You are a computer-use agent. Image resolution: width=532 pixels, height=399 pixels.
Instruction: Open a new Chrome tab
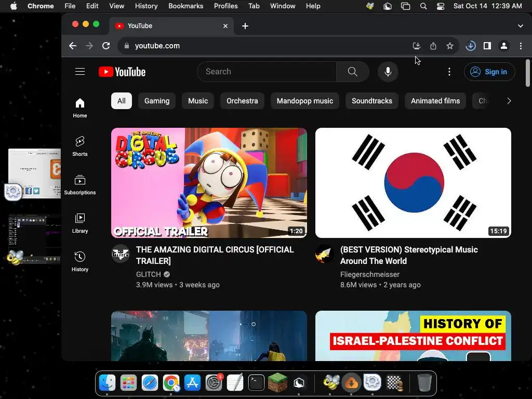click(245, 26)
